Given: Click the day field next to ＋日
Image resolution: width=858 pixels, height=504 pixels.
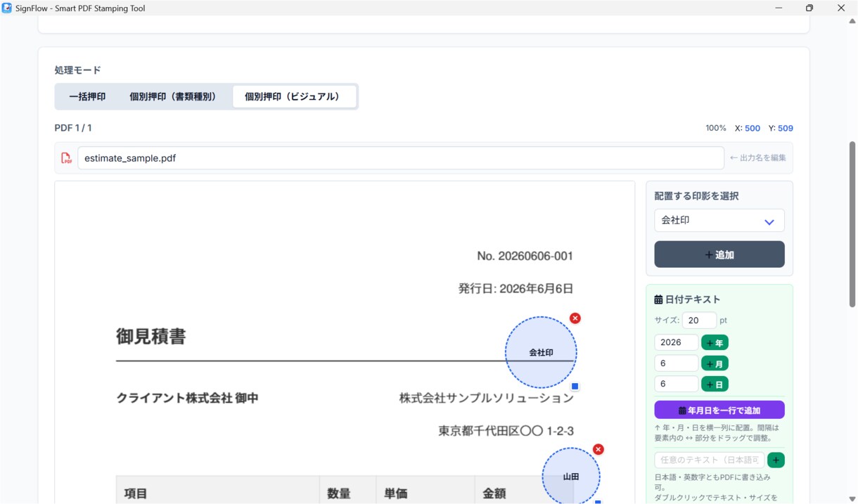Looking at the screenshot, I should [x=676, y=384].
